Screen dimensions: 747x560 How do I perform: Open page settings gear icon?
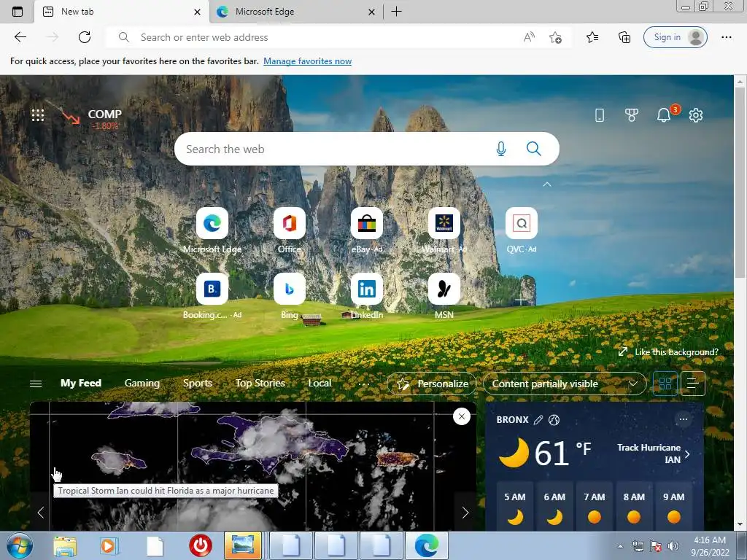(x=696, y=115)
